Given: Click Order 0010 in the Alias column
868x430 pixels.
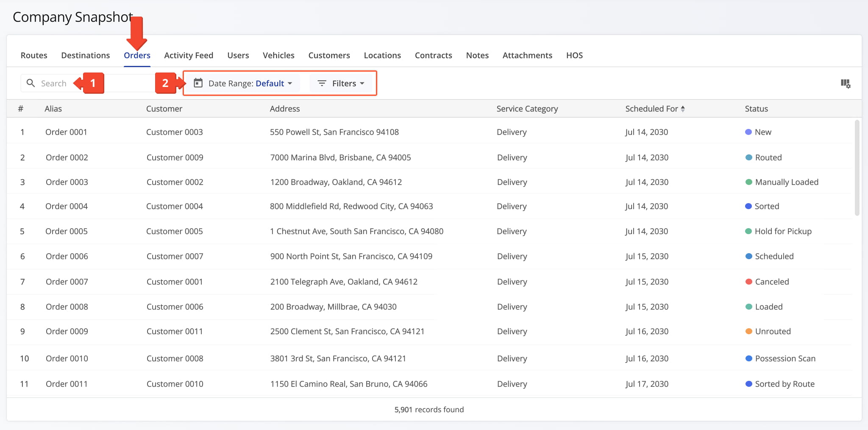Looking at the screenshot, I should pyautogui.click(x=67, y=358).
